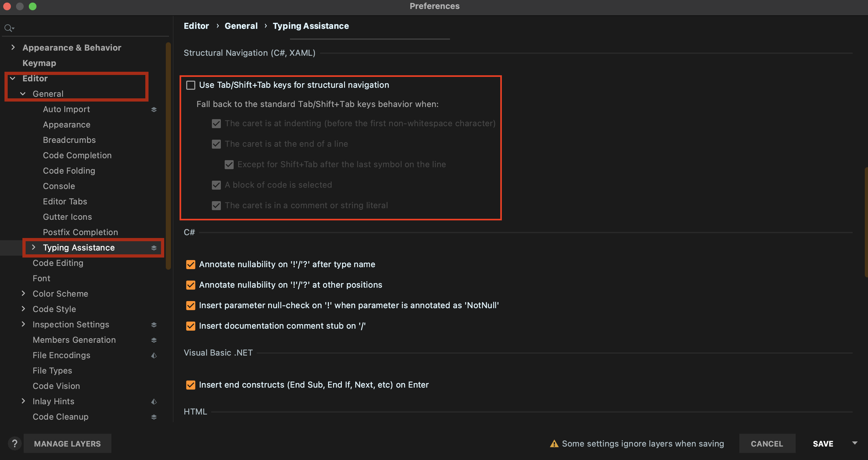Select Console in the settings tree
This screenshot has width=868, height=460.
coord(59,186)
